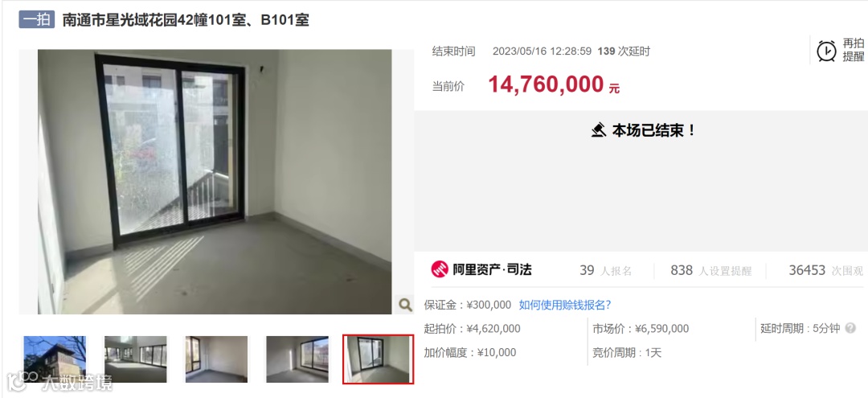The width and height of the screenshot is (868, 398).
Task: Open the 如何使用赊钱报名 link
Action: pos(565,305)
